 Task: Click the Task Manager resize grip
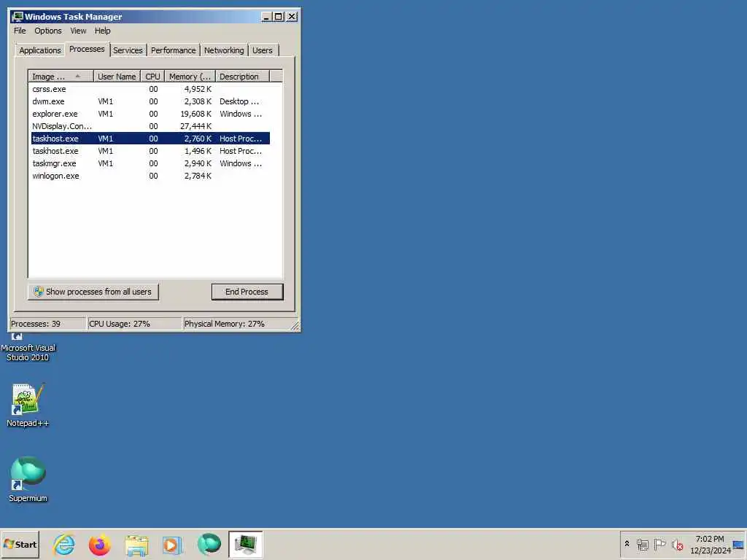tap(295, 326)
